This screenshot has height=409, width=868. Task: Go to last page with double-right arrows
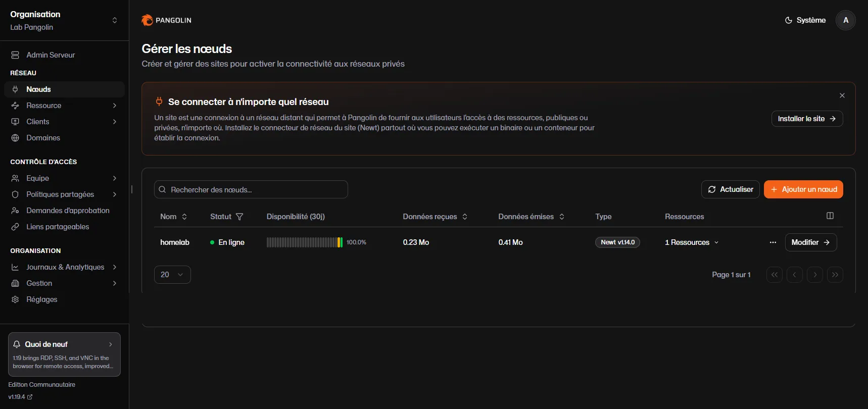[x=835, y=275]
